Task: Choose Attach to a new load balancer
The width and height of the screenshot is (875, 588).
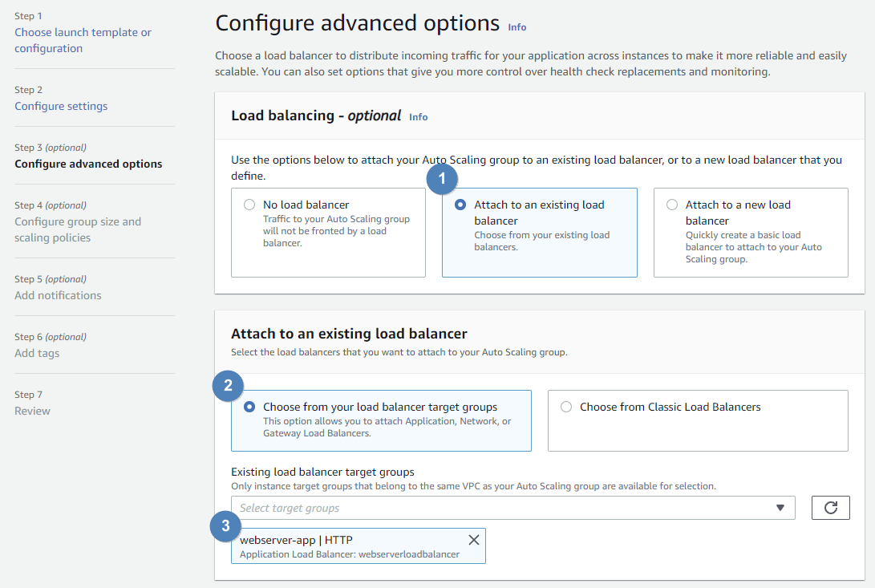Action: tap(672, 205)
